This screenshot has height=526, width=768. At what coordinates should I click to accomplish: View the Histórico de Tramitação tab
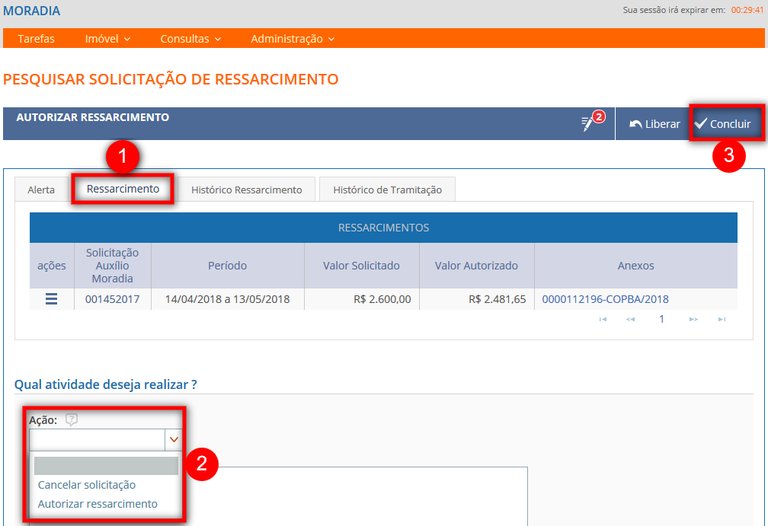[387, 189]
